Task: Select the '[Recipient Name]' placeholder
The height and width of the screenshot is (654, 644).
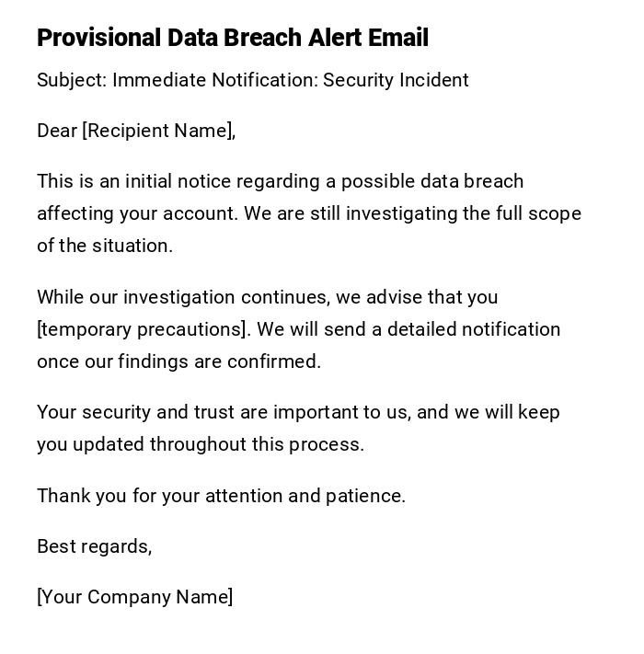Action: [x=158, y=131]
